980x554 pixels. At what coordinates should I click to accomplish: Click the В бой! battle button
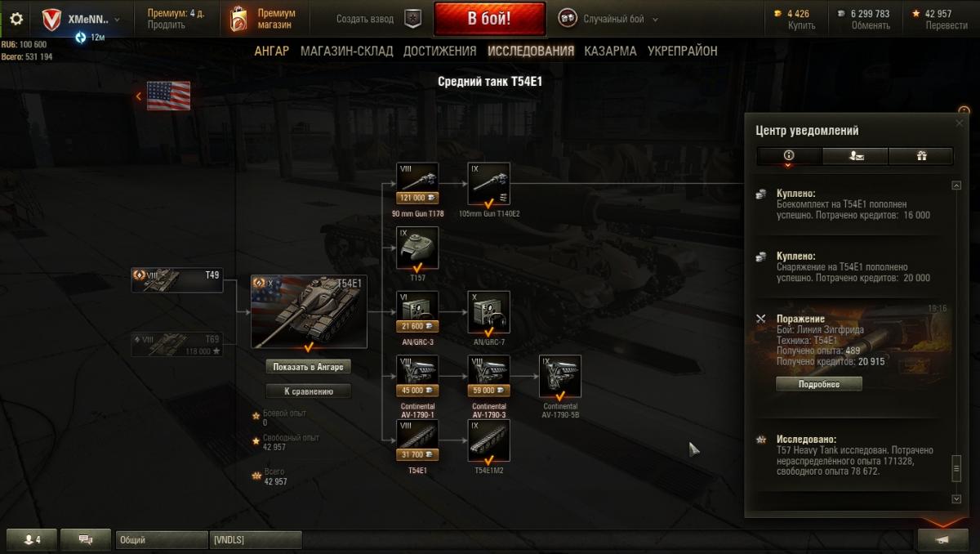click(489, 19)
